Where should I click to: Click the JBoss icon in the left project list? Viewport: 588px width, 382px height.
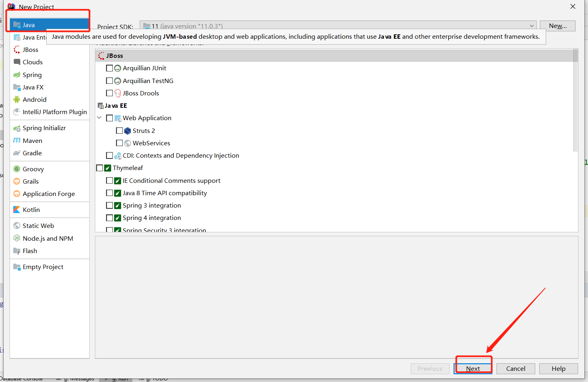pos(17,49)
